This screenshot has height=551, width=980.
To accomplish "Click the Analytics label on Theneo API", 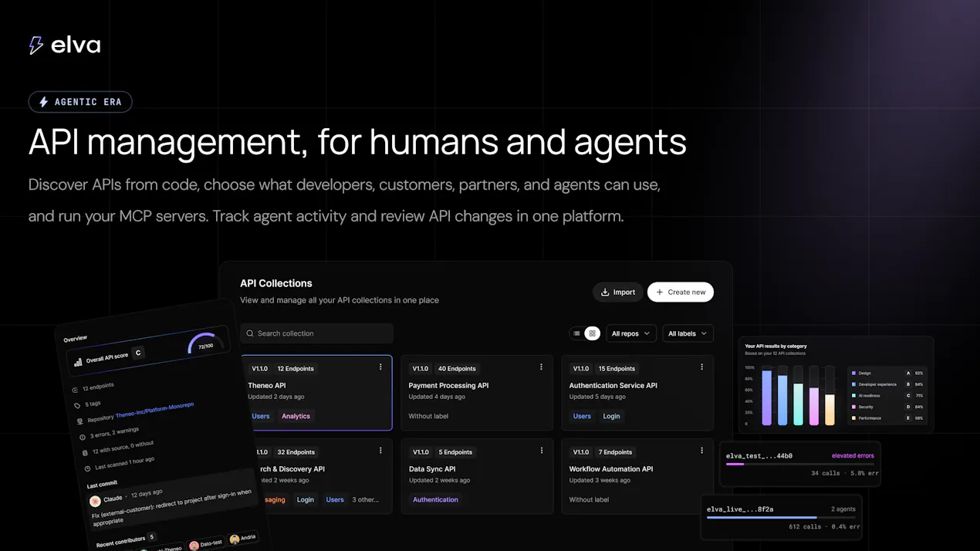I will (x=296, y=416).
